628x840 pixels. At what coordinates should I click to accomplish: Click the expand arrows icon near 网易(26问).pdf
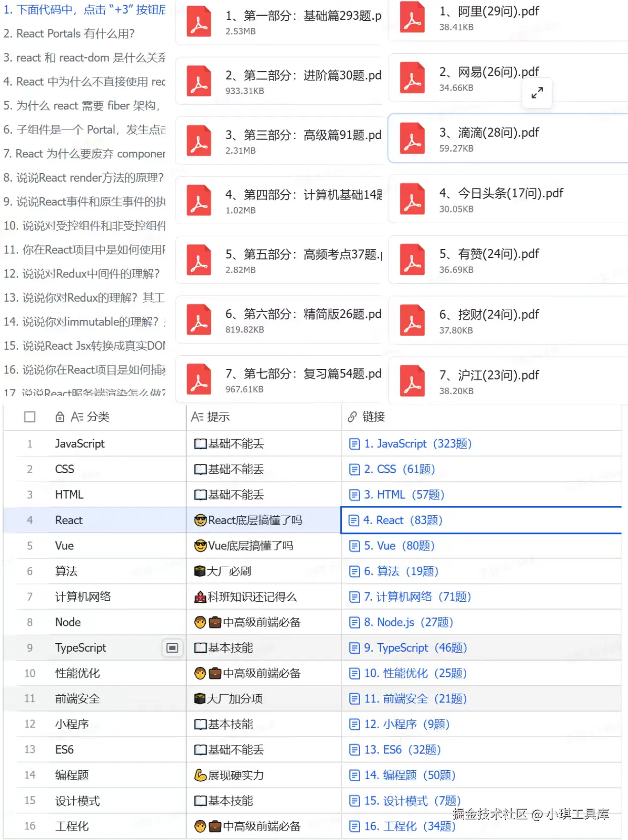pyautogui.click(x=537, y=93)
